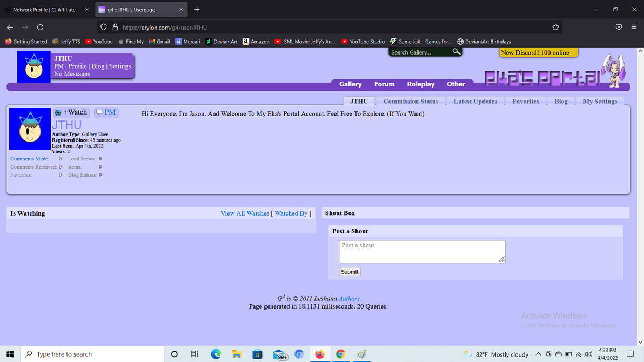Click the large profile avatar image
This screenshot has height=362, width=644.
click(30, 129)
